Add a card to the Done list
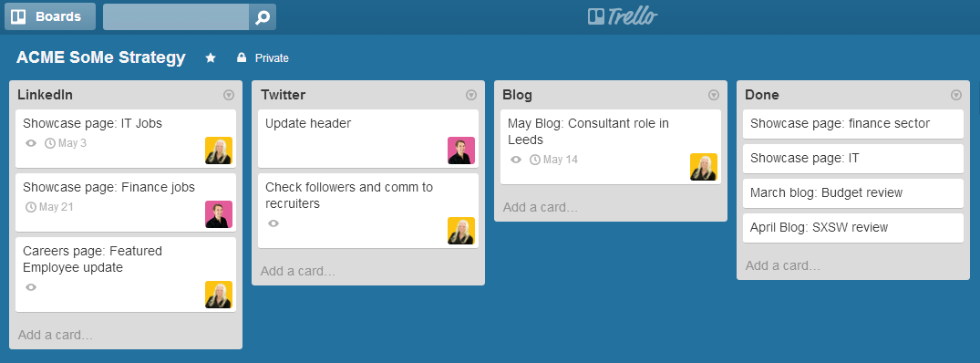 (x=783, y=265)
